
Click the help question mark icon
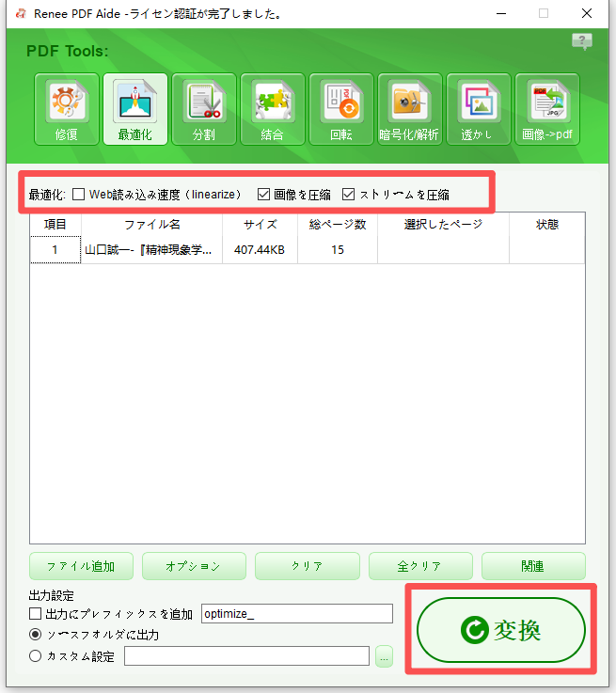pos(582,41)
